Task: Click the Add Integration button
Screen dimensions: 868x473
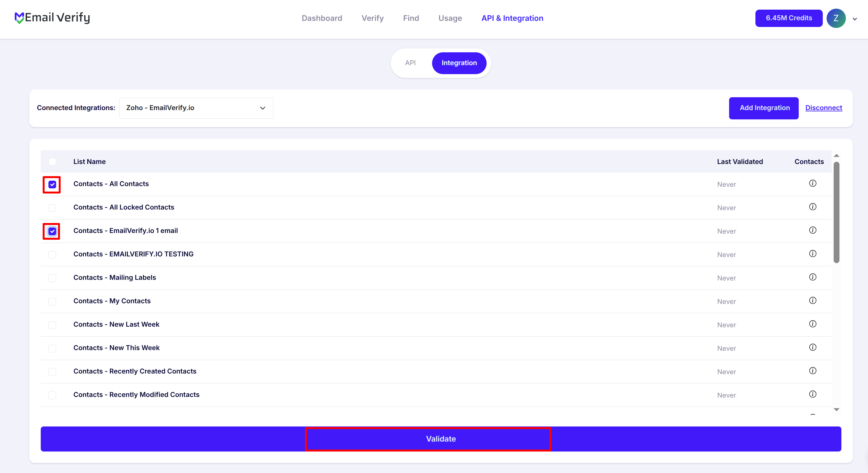Action: 763,108
